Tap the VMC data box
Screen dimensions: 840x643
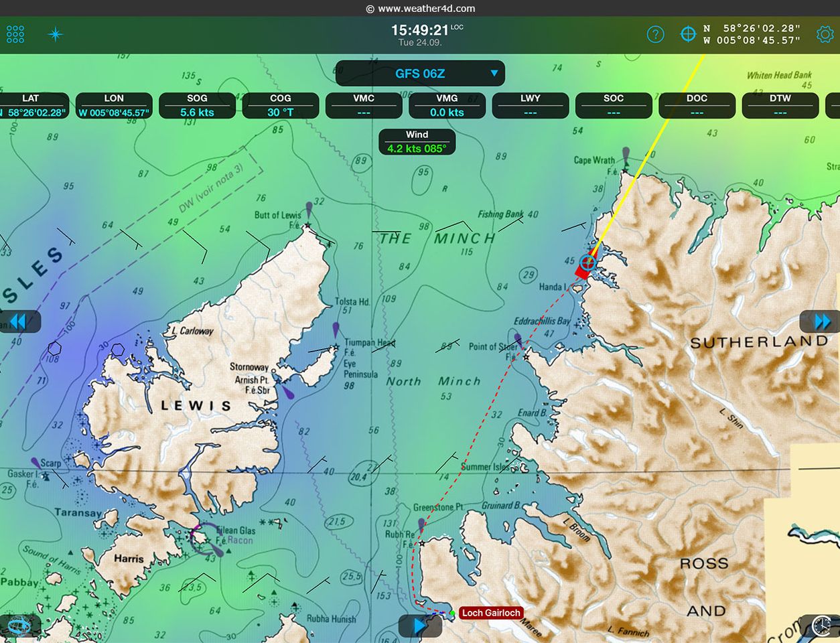(364, 106)
